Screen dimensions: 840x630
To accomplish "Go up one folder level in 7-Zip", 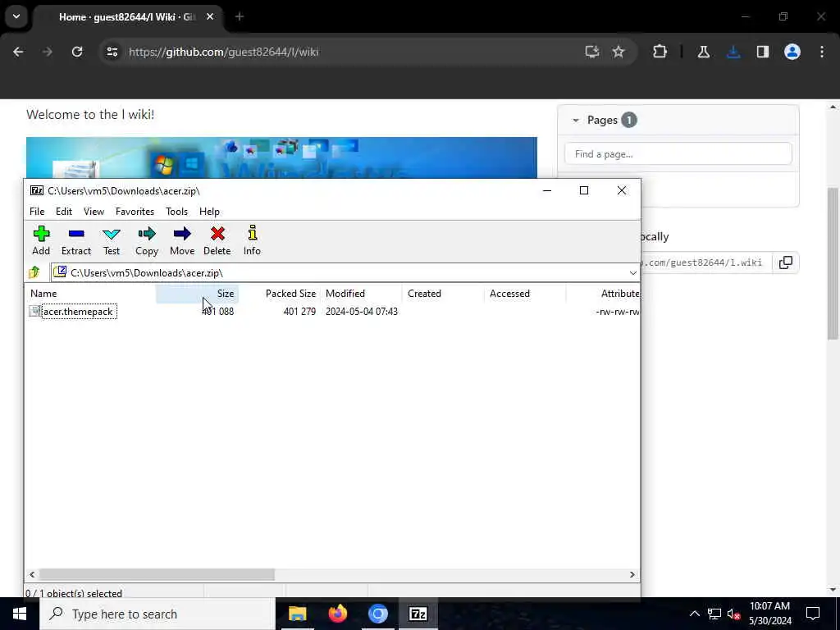I will tap(34, 272).
